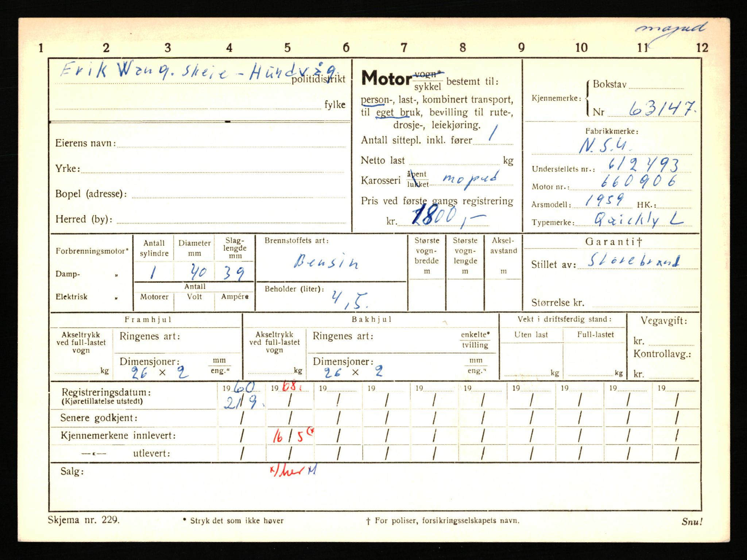Click the 'Kjennemerkene innlevert:' row label
The height and width of the screenshot is (560, 747).
coord(118,435)
